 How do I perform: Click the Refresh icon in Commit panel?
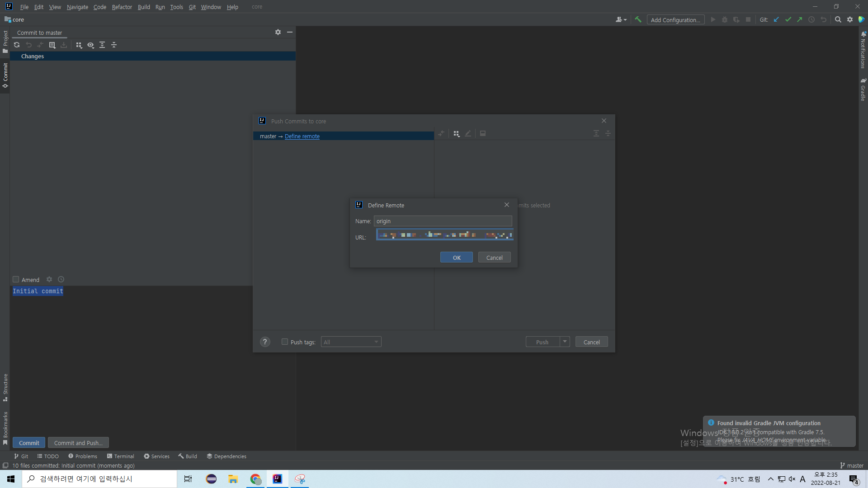pyautogui.click(x=17, y=45)
